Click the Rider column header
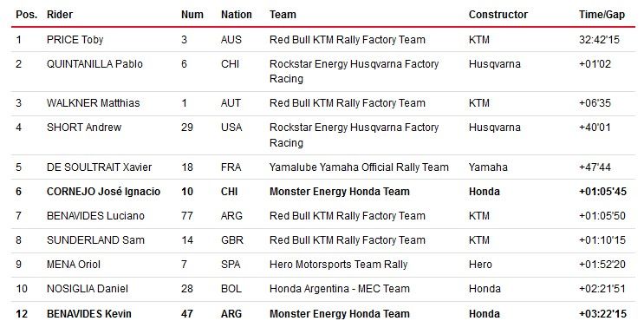The image size is (644, 334). click(60, 15)
